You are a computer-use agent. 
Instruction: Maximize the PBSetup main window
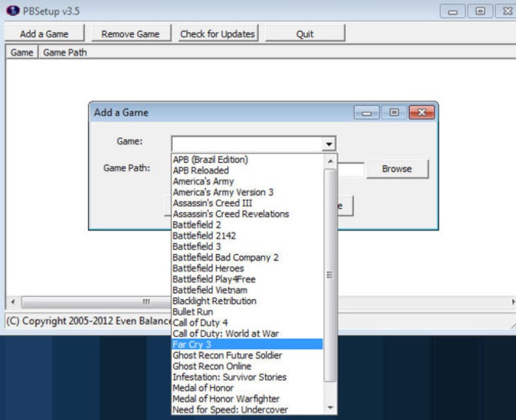481,12
